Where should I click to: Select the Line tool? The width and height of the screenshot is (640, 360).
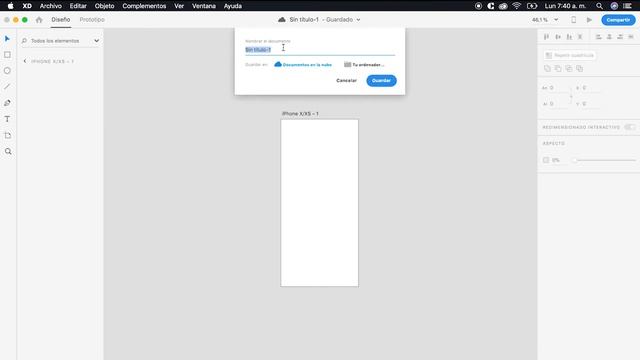[7, 87]
